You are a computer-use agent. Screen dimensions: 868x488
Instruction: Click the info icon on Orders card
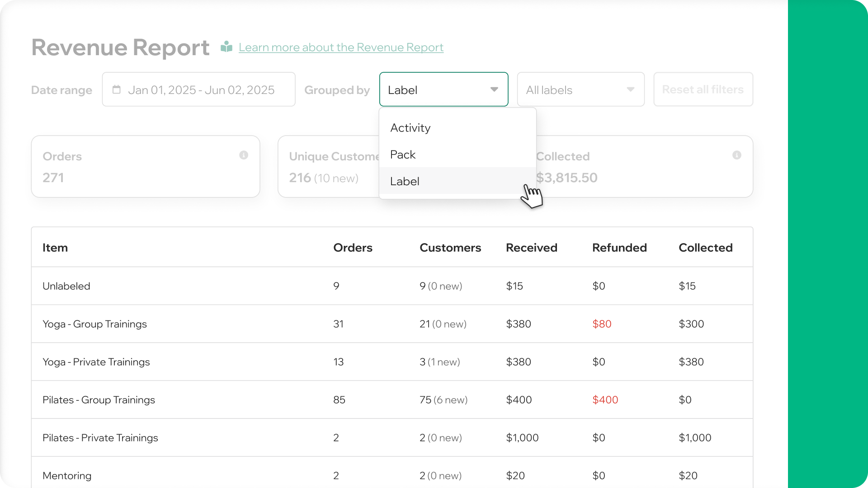click(x=244, y=155)
